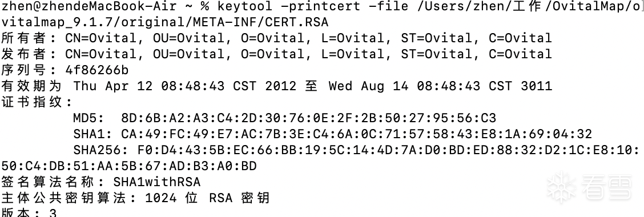Click the 看雪 watermark text
Screen dimensions: 644x217
(607, 187)
